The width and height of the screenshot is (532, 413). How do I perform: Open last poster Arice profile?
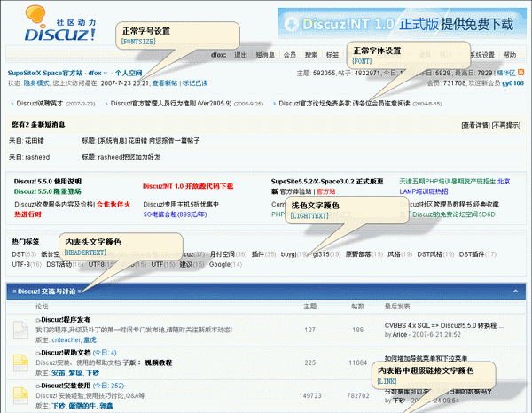tap(400, 335)
